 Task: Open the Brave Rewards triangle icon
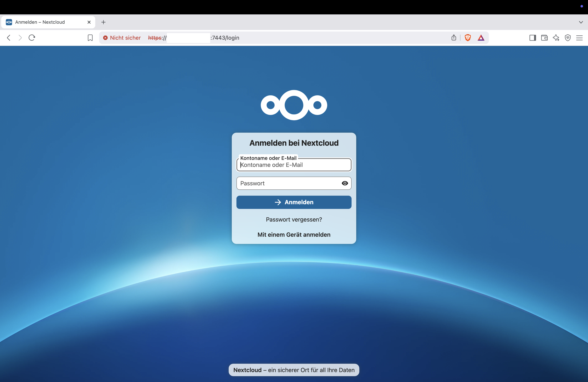[481, 38]
